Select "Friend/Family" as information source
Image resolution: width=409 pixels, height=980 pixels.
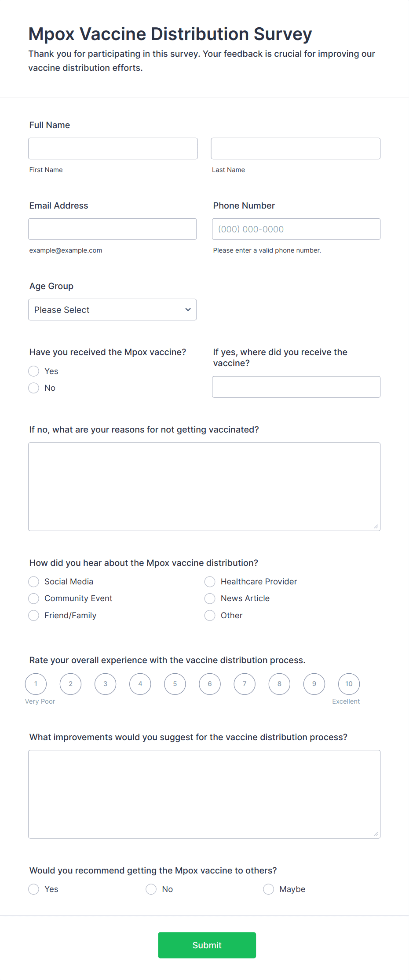pos(33,615)
